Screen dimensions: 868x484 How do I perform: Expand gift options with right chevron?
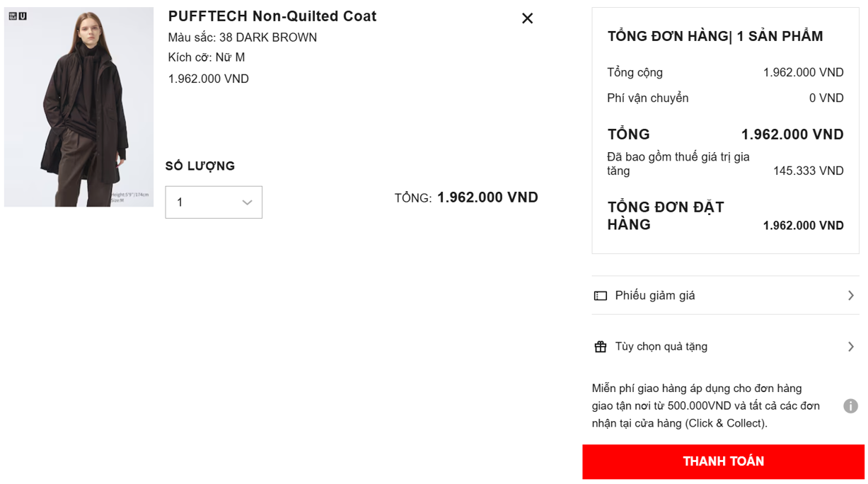tap(850, 347)
